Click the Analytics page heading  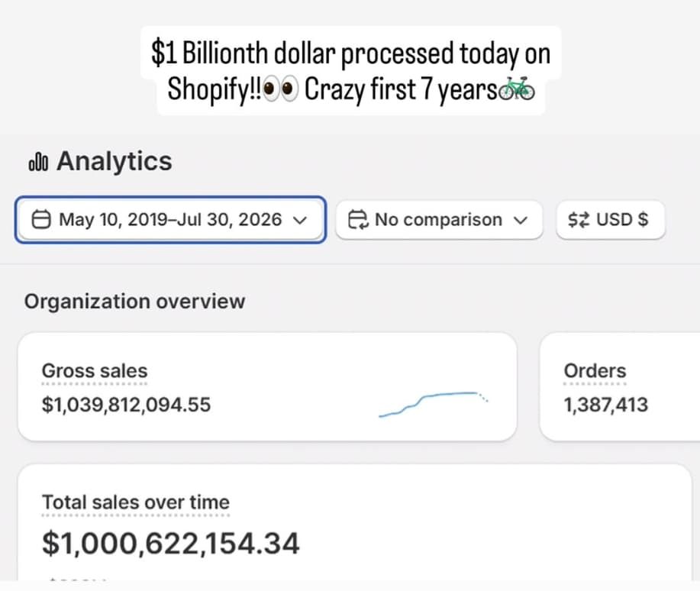115,161
